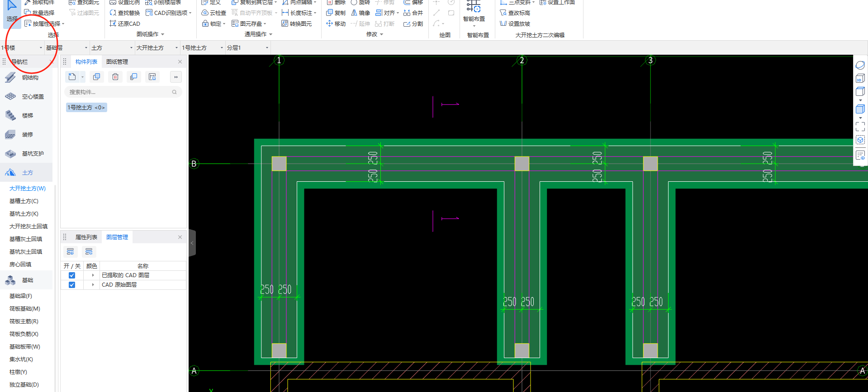Click new component icon in 构件列表
This screenshot has height=392, width=868.
(72, 77)
